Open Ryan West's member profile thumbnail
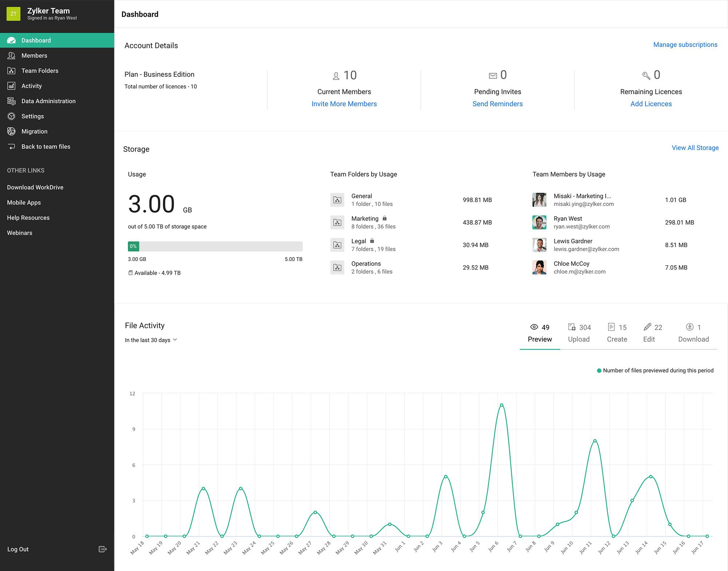 539,222
